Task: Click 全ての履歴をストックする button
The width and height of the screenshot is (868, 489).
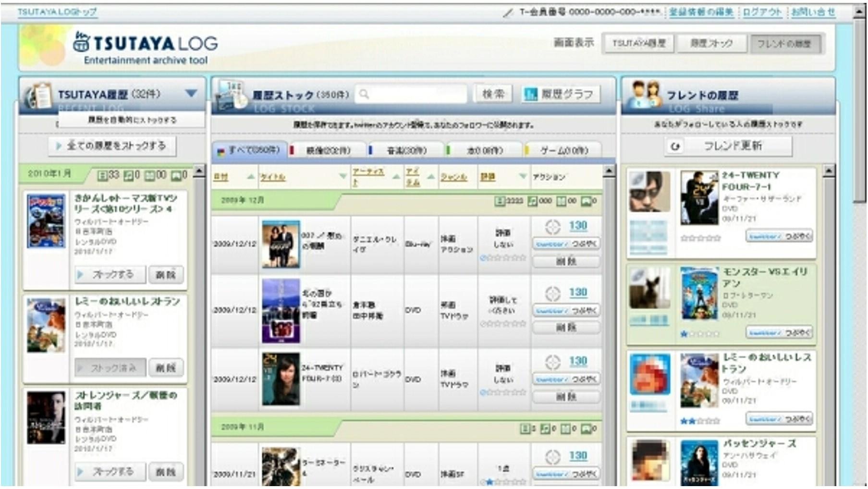Action: coord(112,146)
